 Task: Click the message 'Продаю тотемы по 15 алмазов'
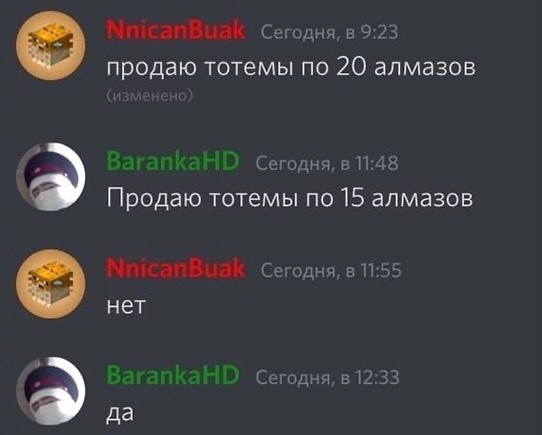click(x=290, y=199)
